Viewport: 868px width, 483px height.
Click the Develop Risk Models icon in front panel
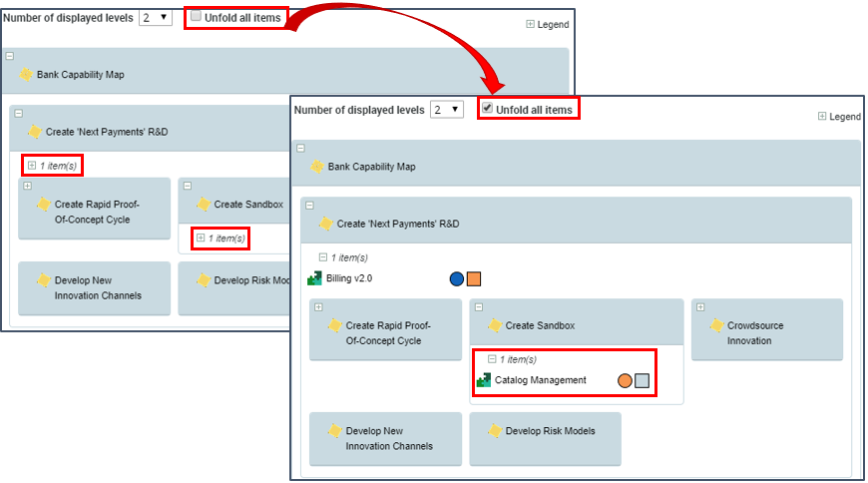(x=494, y=431)
